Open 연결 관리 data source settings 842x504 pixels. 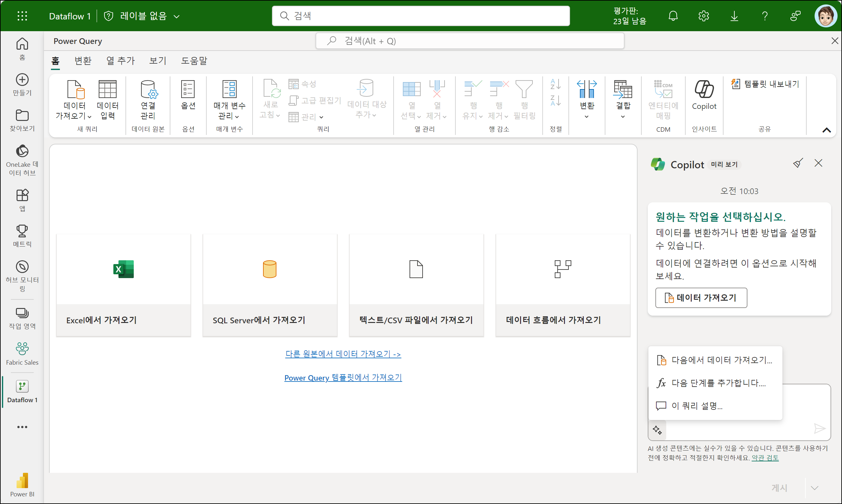(148, 99)
